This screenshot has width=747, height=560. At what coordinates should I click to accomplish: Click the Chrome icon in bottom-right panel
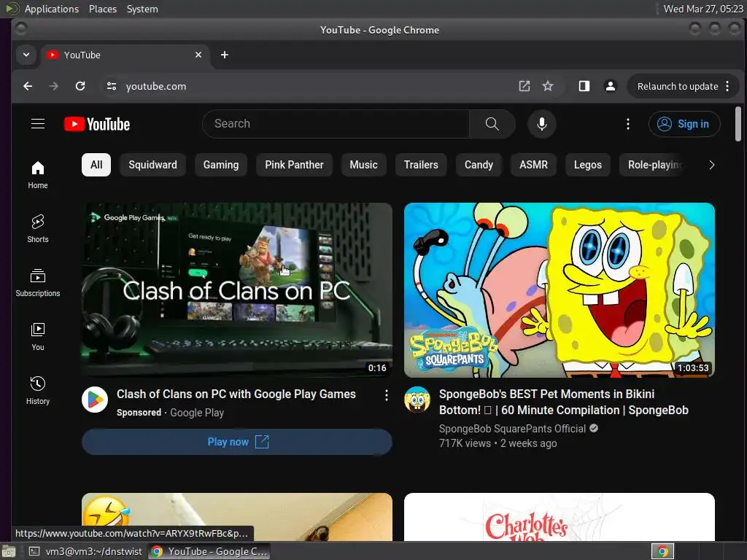662,551
